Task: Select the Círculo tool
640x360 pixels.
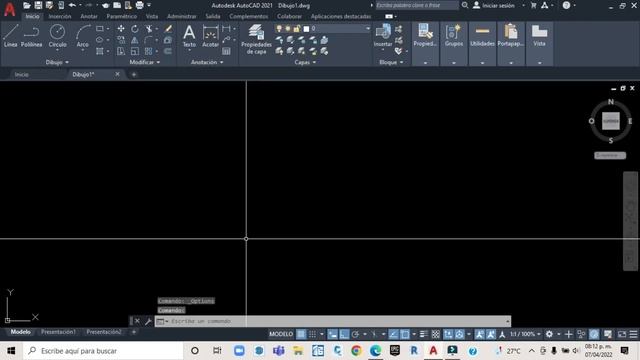Action: click(57, 36)
